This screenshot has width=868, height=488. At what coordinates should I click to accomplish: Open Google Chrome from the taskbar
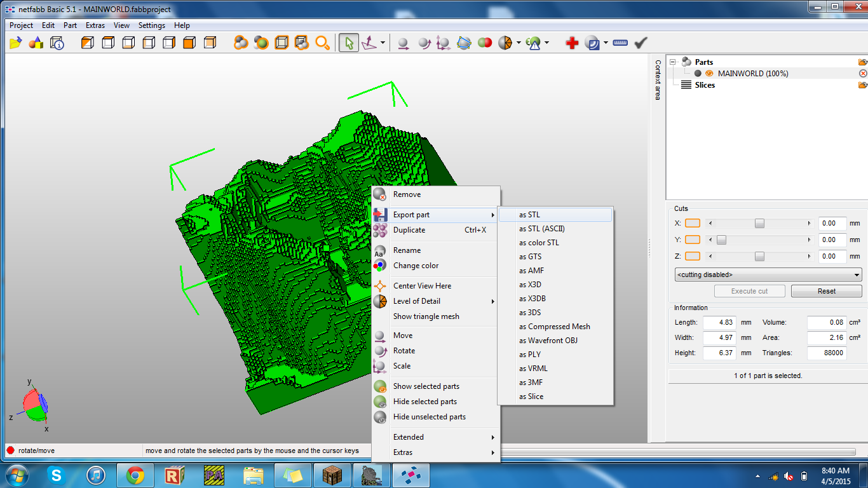(135, 475)
